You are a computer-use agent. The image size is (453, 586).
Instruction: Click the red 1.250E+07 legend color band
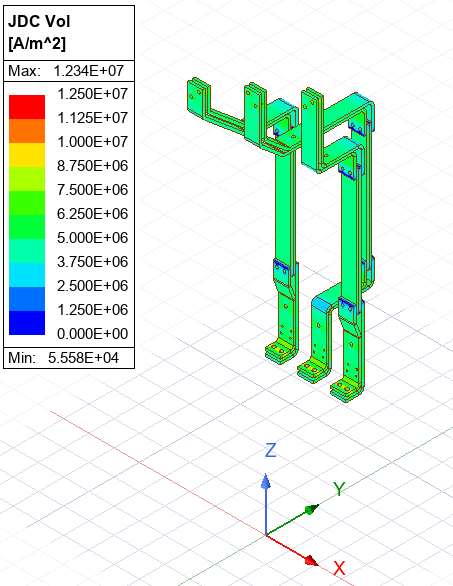pos(27,107)
